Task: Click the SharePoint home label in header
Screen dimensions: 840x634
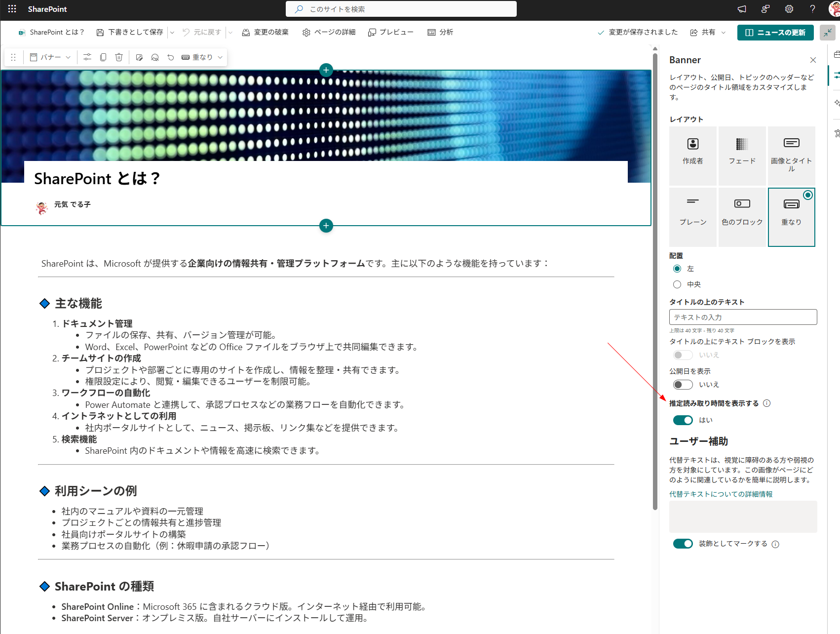Action: (47, 9)
